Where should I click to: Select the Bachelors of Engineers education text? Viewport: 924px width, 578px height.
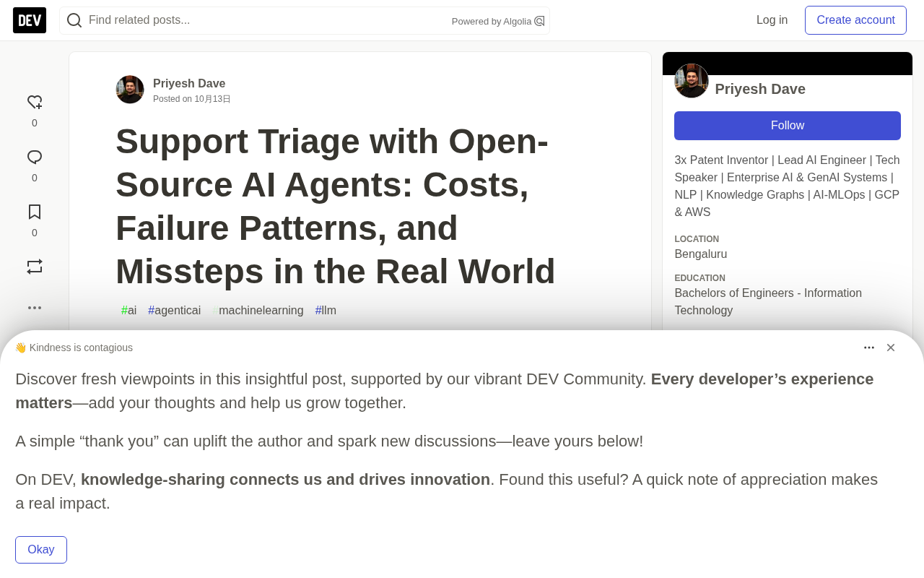tap(768, 302)
